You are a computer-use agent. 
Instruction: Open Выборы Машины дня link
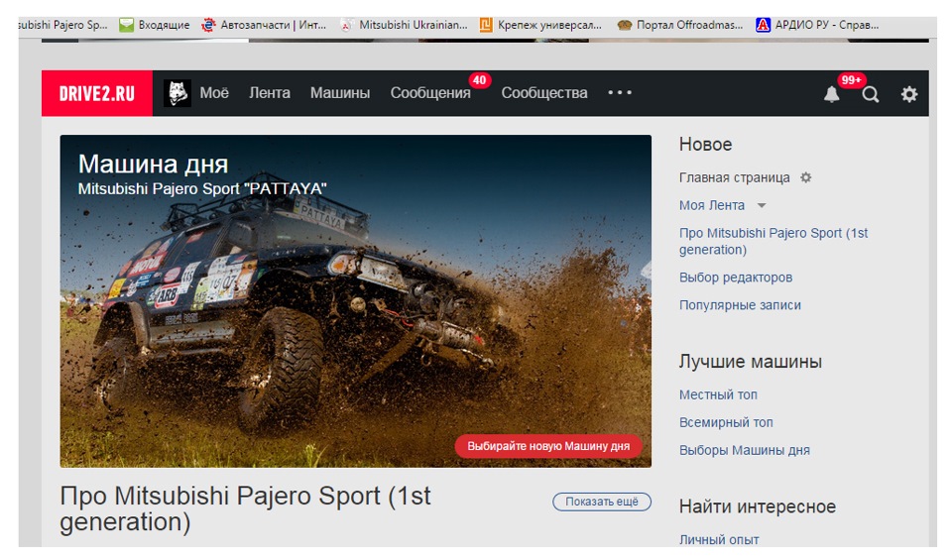[745, 450]
